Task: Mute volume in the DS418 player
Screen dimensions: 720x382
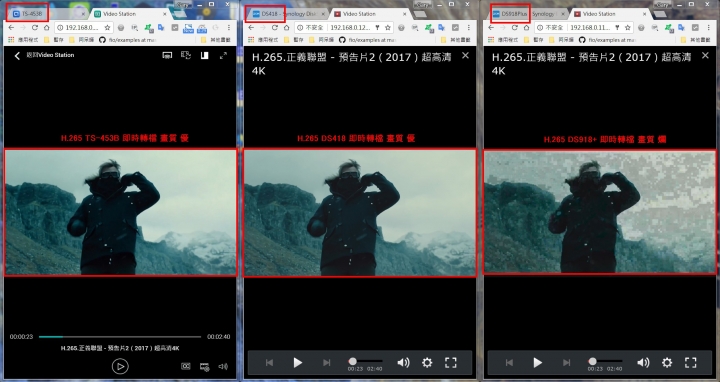Action: click(x=403, y=362)
